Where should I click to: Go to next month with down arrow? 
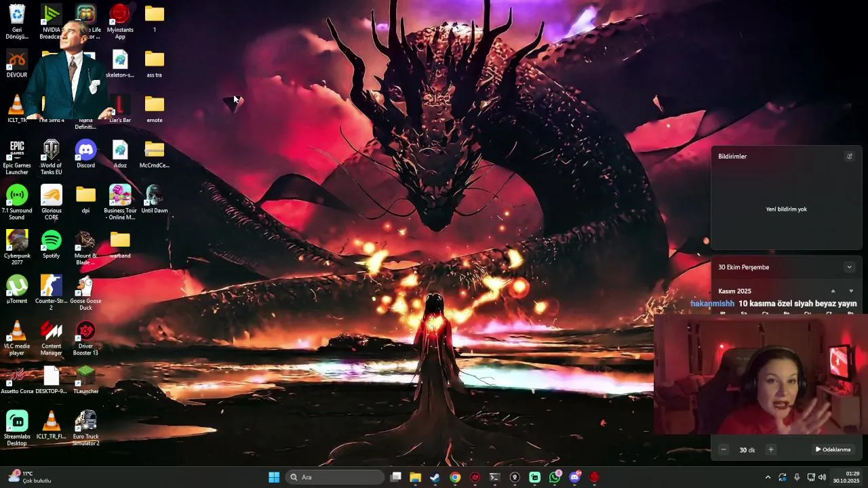851,291
